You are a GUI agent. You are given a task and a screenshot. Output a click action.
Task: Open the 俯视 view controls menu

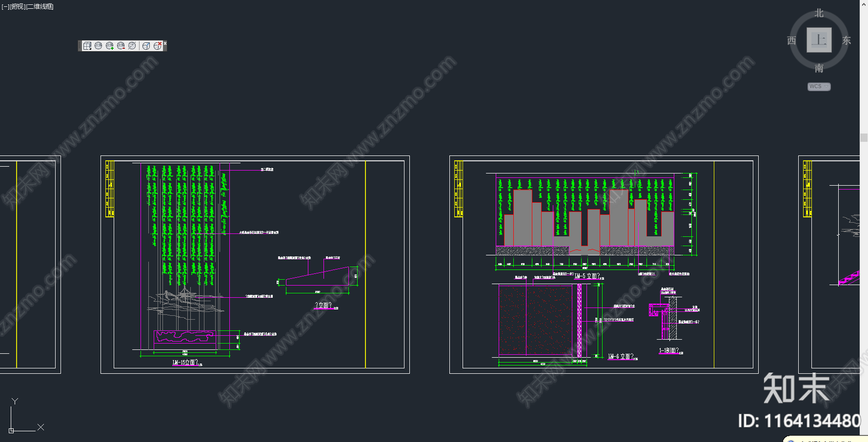click(18, 7)
